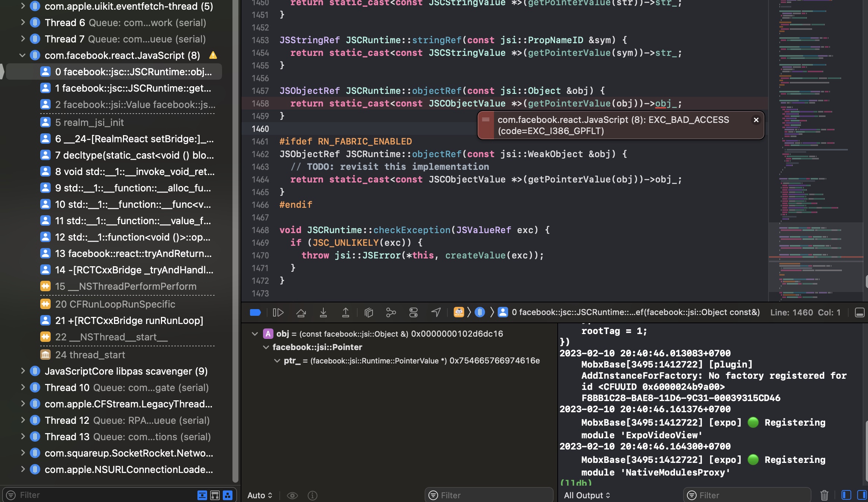Image resolution: width=868 pixels, height=502 pixels.
Task: Expand com.apple.uikit.eventfetch-thread (5)
Action: tap(23, 6)
